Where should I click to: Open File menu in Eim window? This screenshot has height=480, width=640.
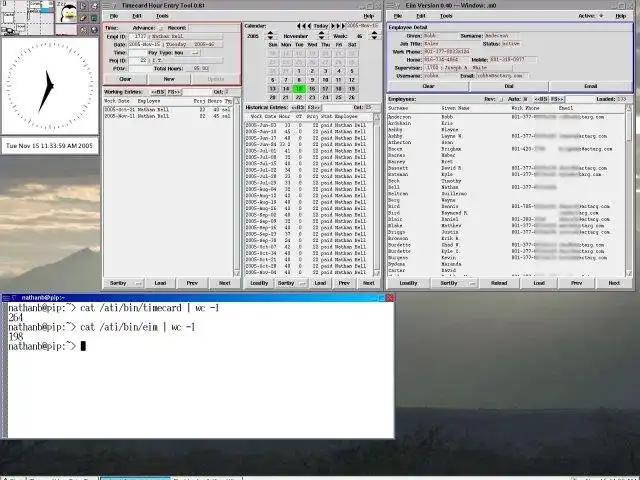pyautogui.click(x=398, y=16)
